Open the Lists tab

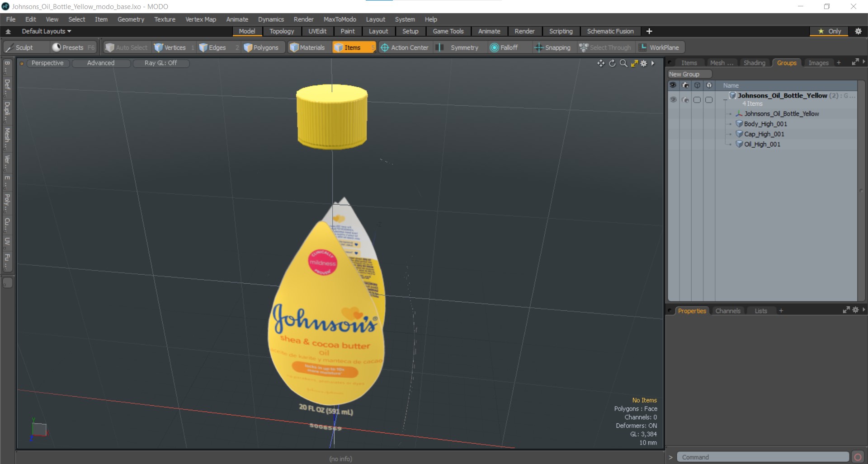[761, 311]
